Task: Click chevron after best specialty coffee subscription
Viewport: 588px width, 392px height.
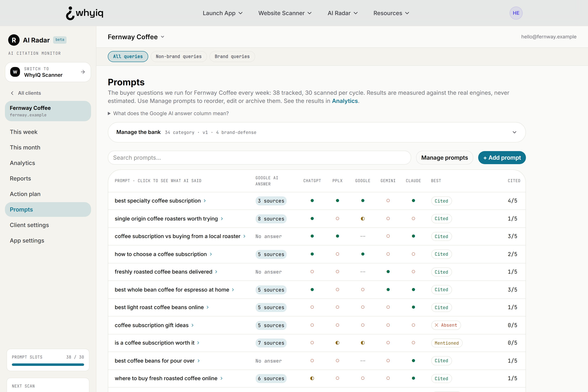Action: click(x=205, y=201)
